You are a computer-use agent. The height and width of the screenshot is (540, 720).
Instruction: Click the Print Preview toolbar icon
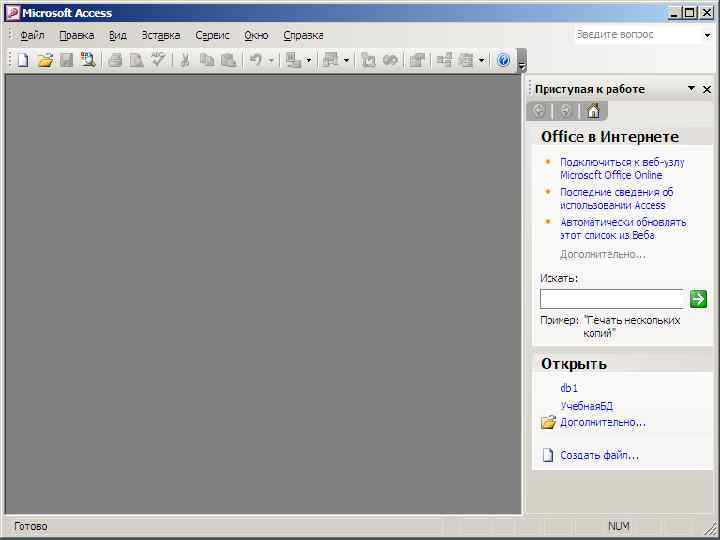click(136, 60)
